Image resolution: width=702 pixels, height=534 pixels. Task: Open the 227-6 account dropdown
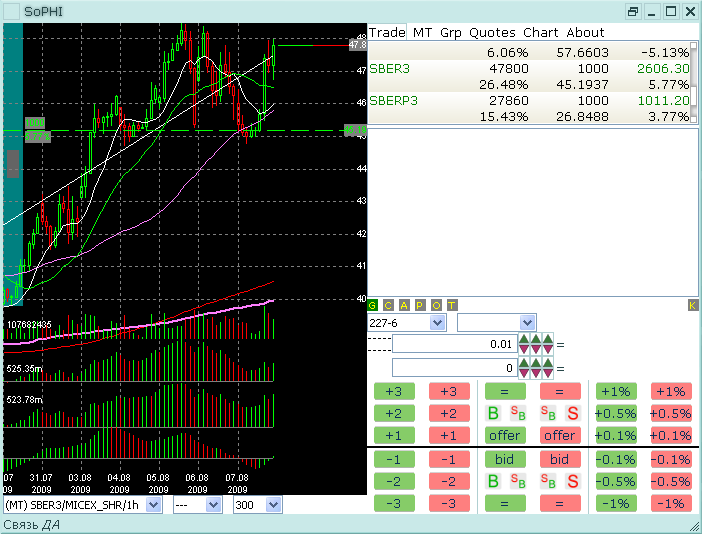(x=437, y=323)
